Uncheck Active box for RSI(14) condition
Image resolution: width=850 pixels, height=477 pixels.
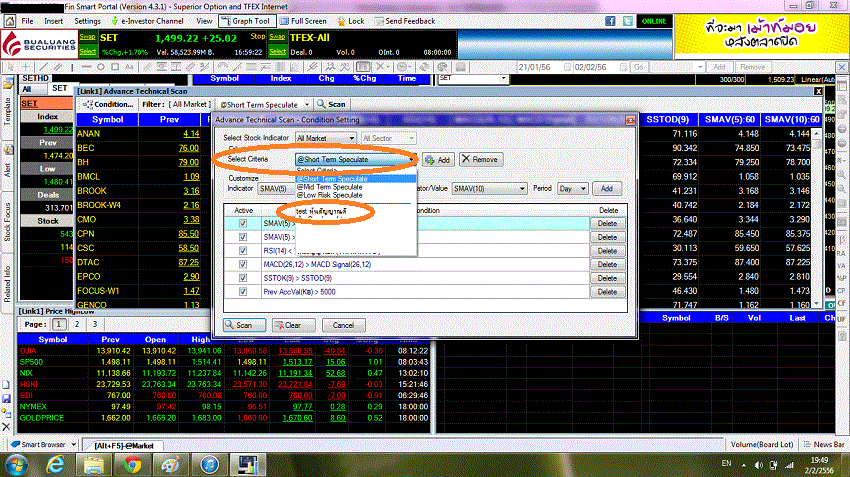[x=243, y=250]
